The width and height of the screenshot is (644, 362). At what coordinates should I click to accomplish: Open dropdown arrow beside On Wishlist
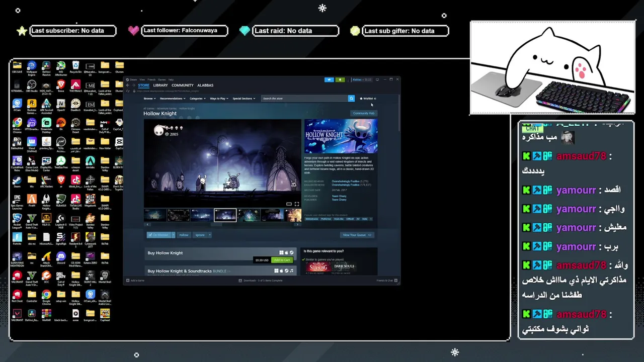pos(174,235)
